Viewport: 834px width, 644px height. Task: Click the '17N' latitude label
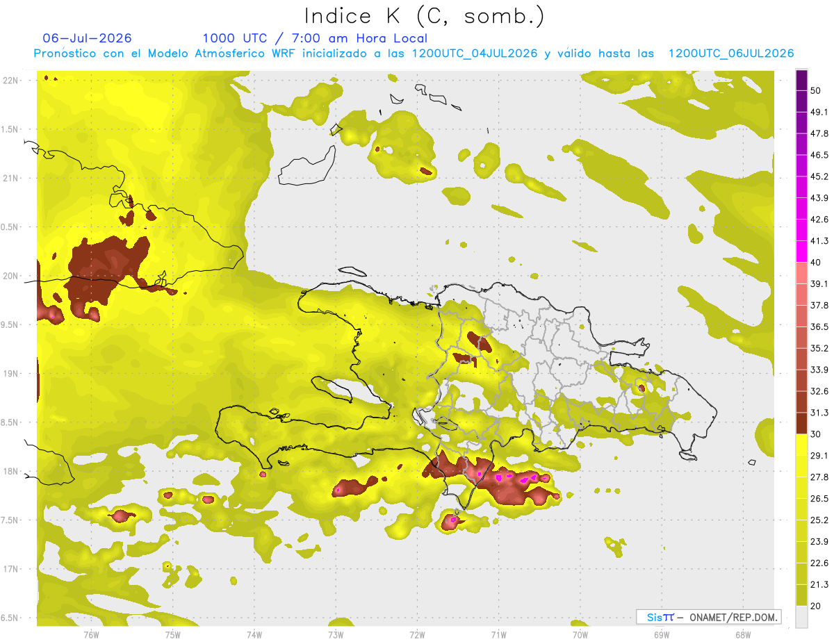[x=11, y=569]
